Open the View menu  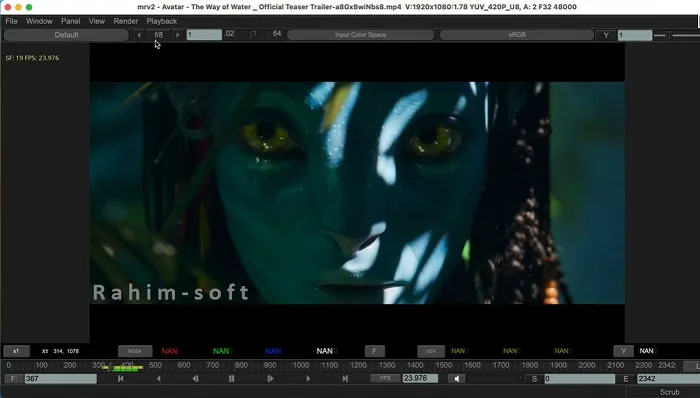(x=96, y=21)
